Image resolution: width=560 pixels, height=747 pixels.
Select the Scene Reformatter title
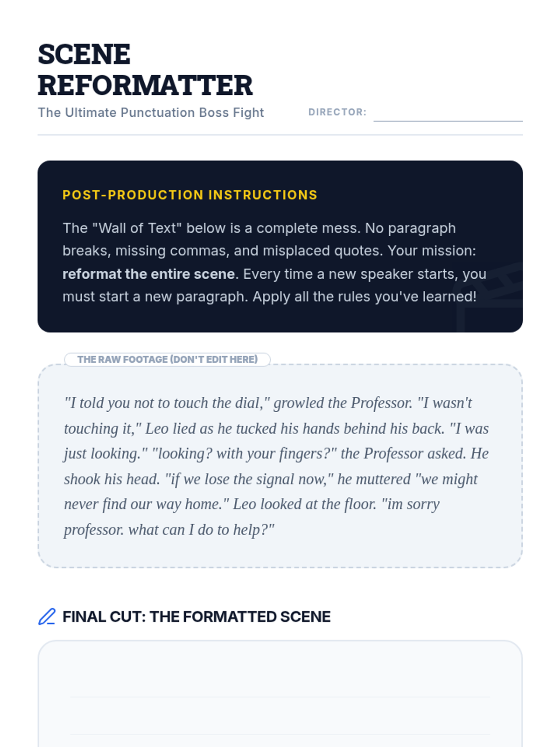click(145, 70)
